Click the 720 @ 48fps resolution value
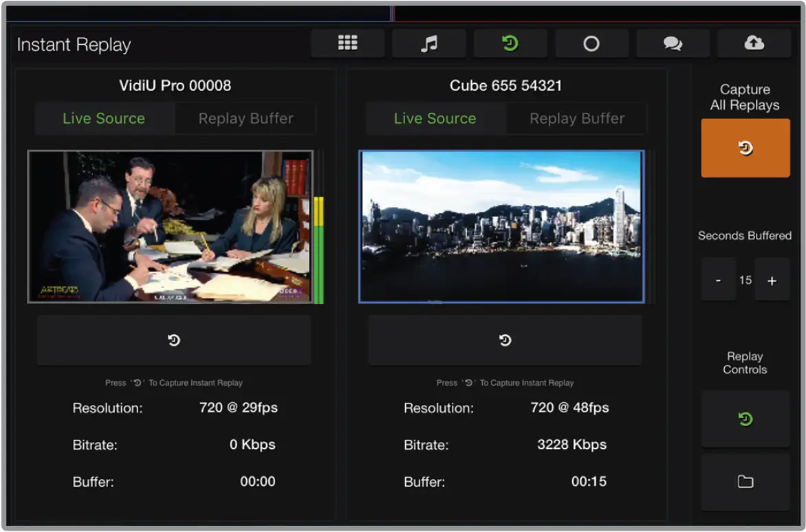Viewport: 806px width, 532px height. [x=569, y=408]
